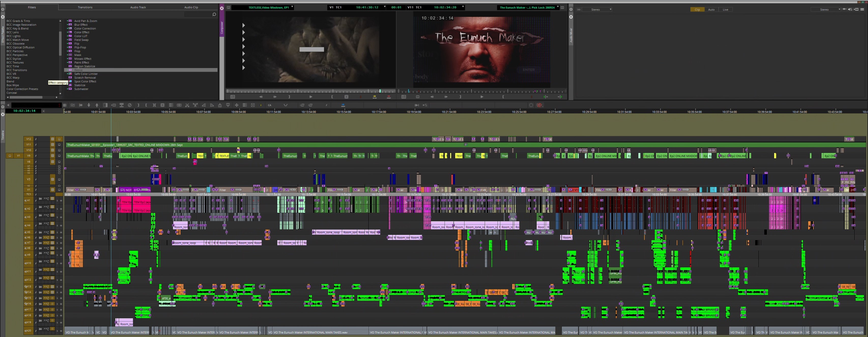Switch to the Transitions tab

pyautogui.click(x=85, y=7)
